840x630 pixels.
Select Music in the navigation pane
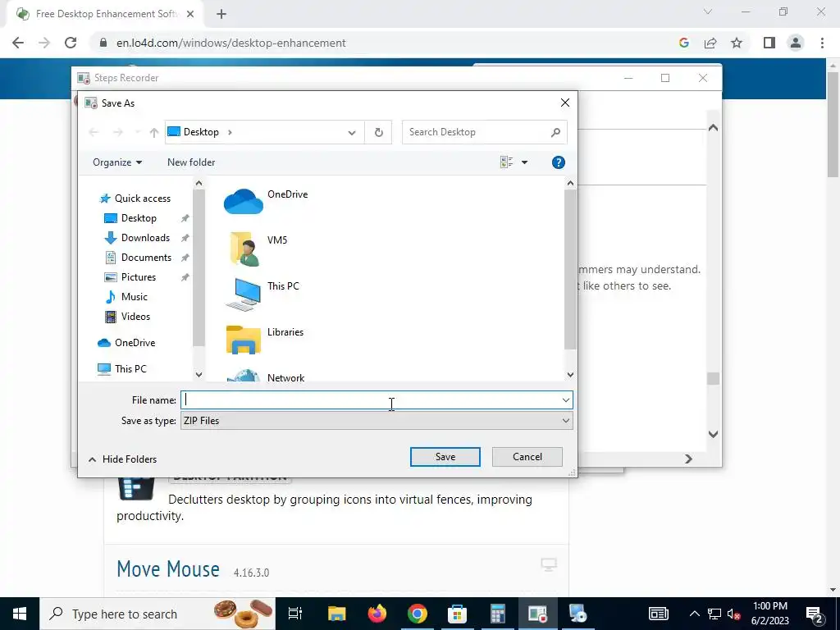(126, 297)
